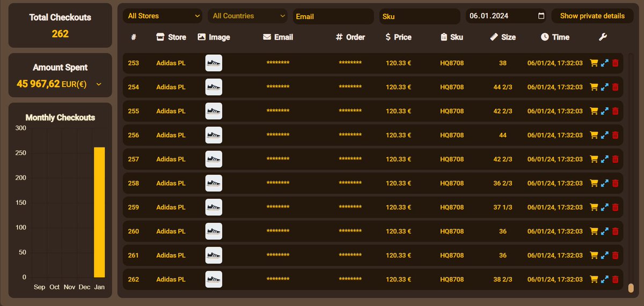Click the cart icon in row 253
Screen dimensions: 644x306
pos(594,63)
